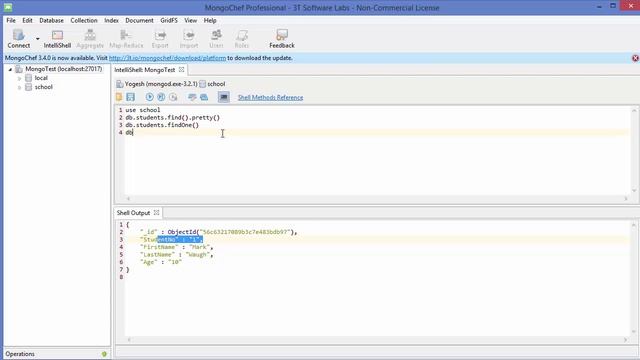The height and width of the screenshot is (360, 640).
Task: Open the Collection menu
Action: click(84, 20)
